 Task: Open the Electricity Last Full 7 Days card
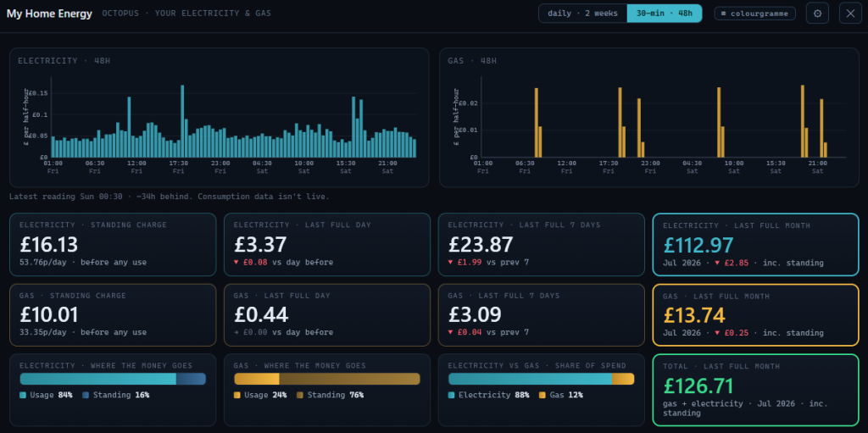coord(542,244)
